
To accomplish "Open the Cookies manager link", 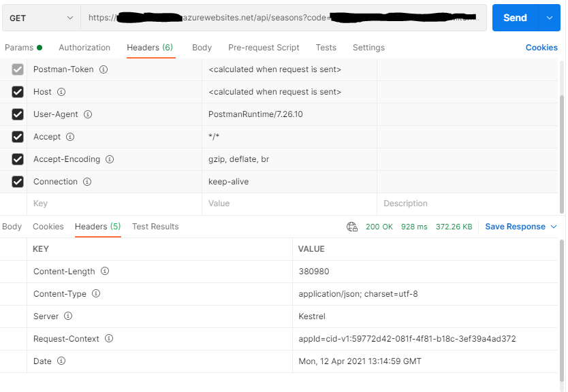I will [541, 48].
